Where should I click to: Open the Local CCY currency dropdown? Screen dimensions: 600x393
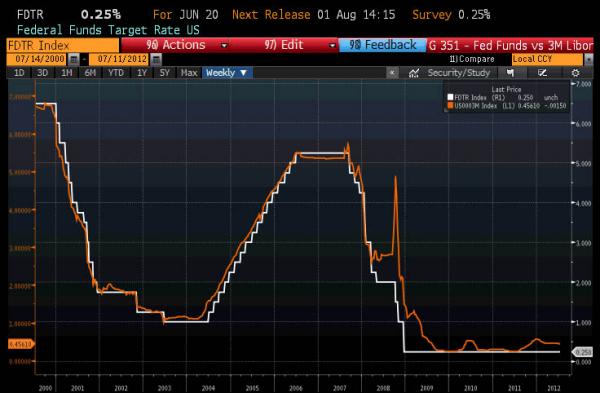[552, 59]
